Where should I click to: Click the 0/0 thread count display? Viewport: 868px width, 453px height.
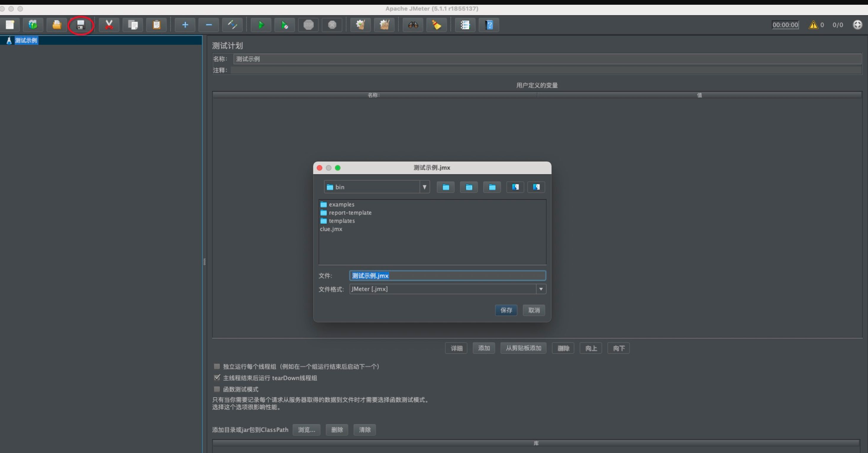838,25
